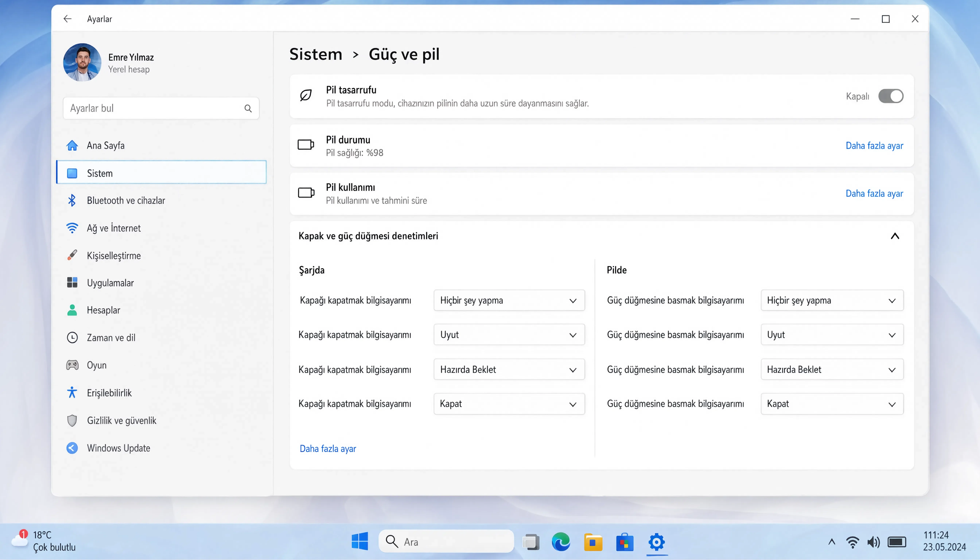Open 'Daha fazla ayar' for Pil kullanımı
The image size is (980, 560).
874,193
